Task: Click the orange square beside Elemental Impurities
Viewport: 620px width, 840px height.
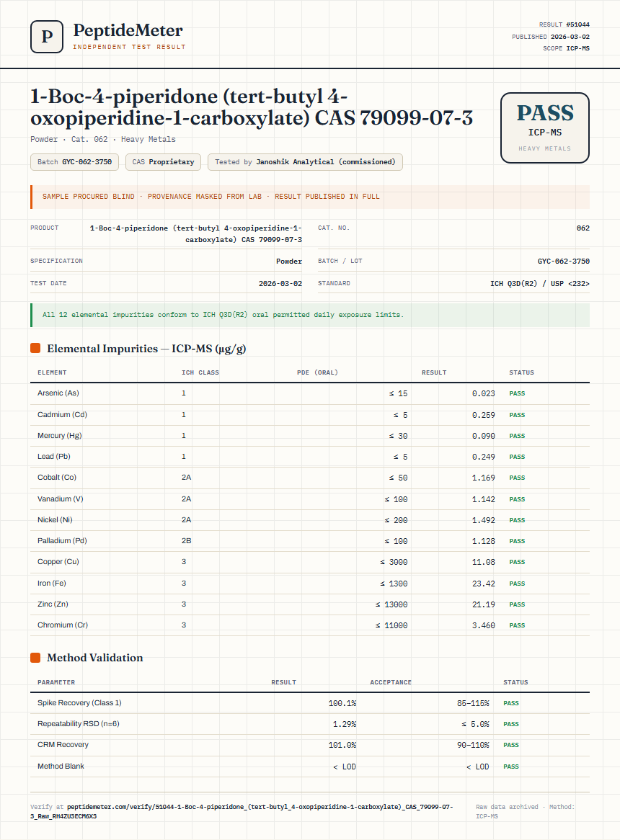Action: pos(35,348)
